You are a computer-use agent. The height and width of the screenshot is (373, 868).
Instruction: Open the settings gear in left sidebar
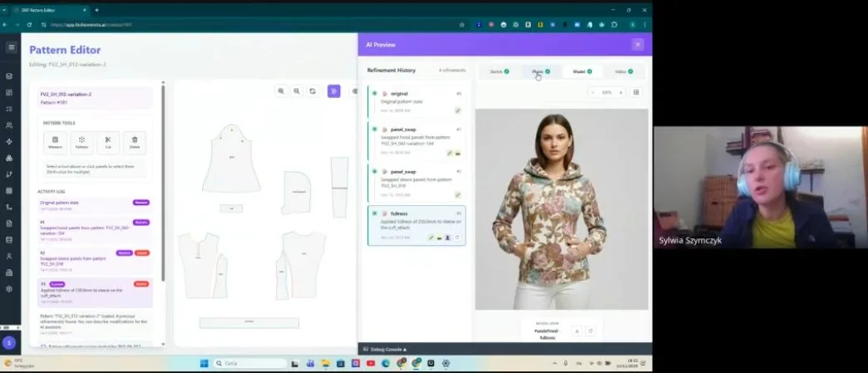[9, 289]
